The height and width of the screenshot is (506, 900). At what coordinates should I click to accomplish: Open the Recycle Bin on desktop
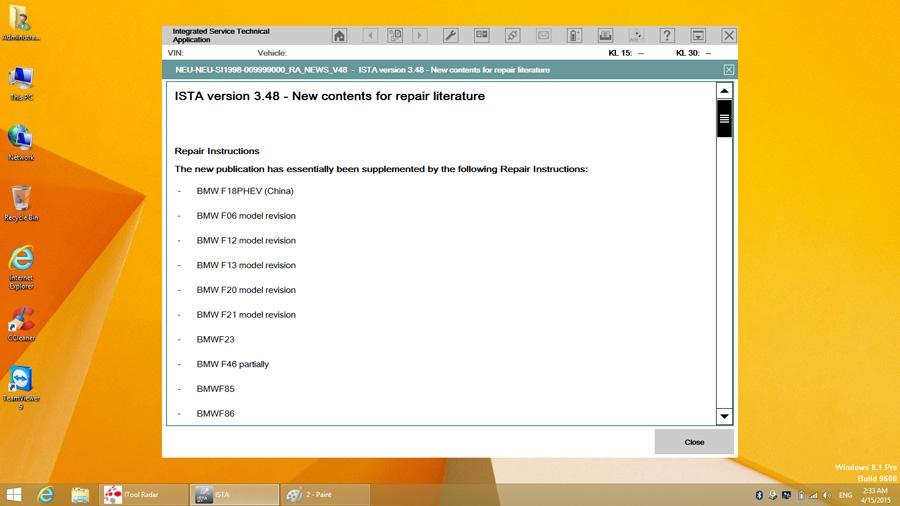coord(21,203)
